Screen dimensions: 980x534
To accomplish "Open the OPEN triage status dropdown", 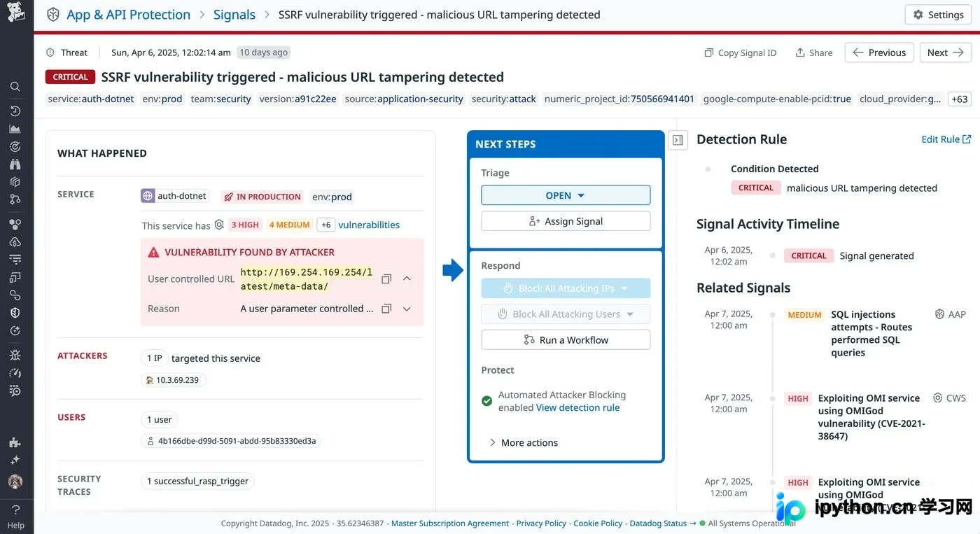I will [x=566, y=195].
